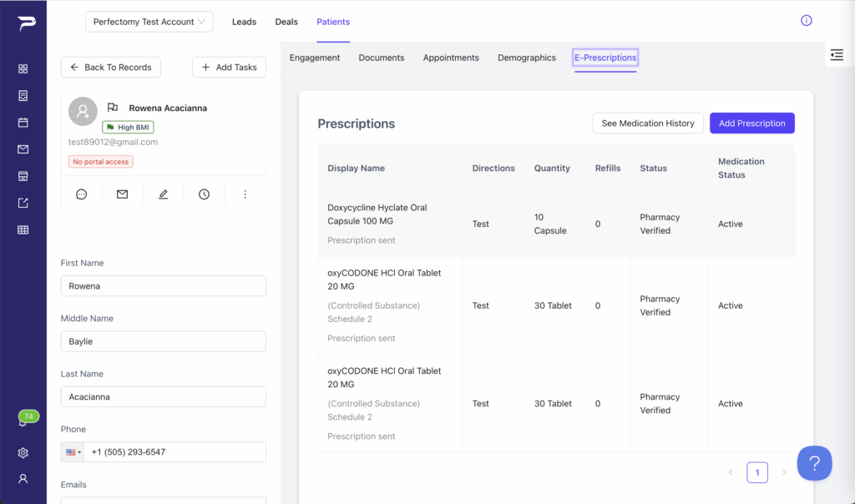Click the app logo at sidebar top

coord(26,23)
